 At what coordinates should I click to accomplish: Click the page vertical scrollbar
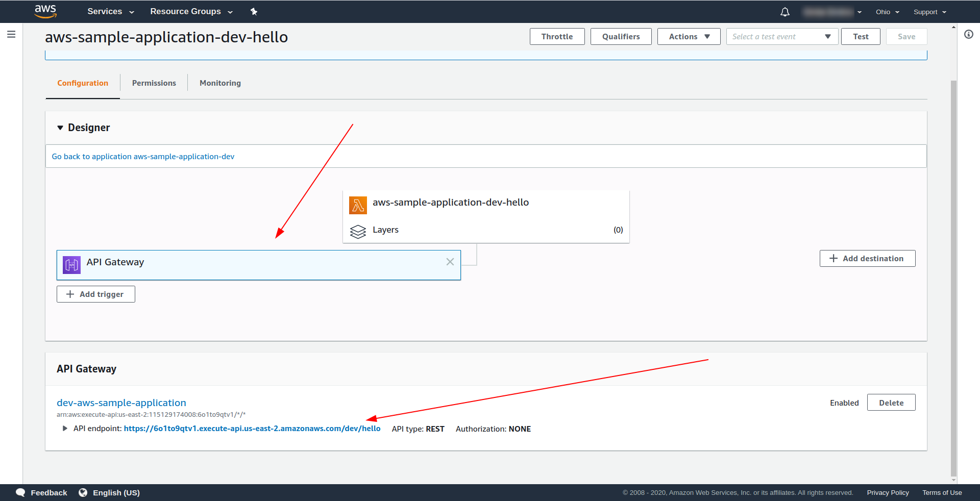tap(953, 278)
